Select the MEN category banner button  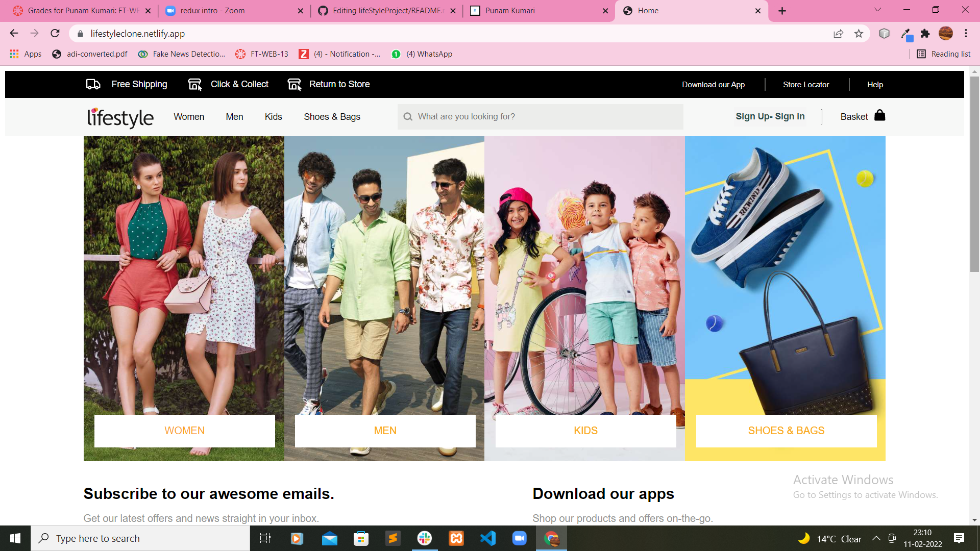(384, 431)
